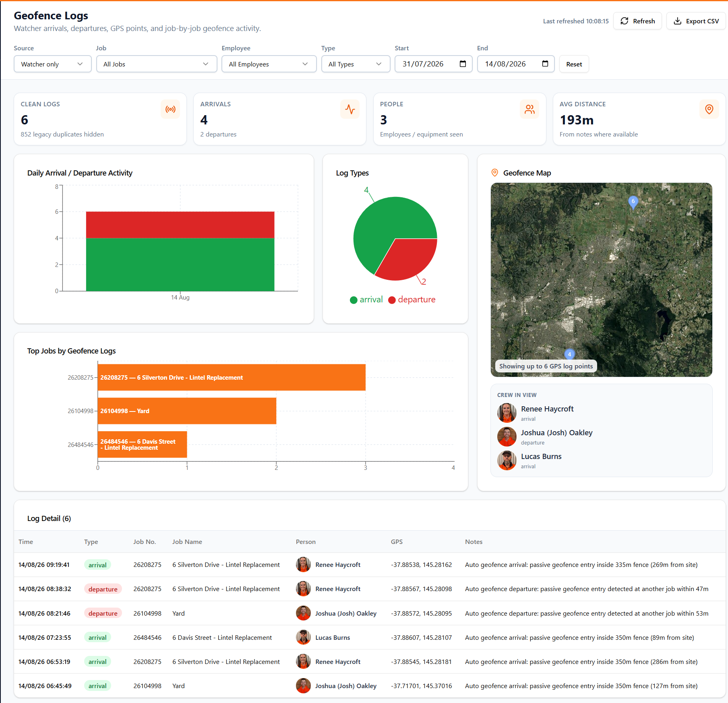The width and height of the screenshot is (728, 703).
Task: Click the red departure legend dot
Action: point(392,300)
